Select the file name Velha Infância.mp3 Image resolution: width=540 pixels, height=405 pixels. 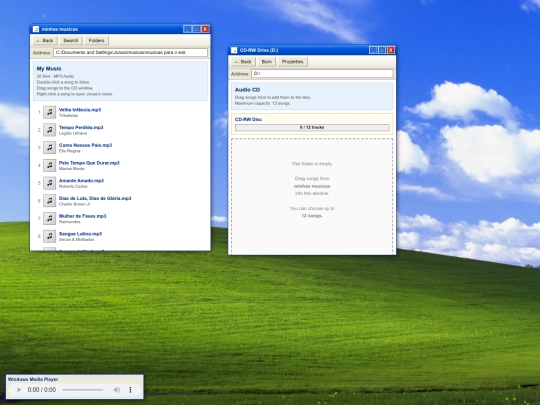[x=80, y=110]
